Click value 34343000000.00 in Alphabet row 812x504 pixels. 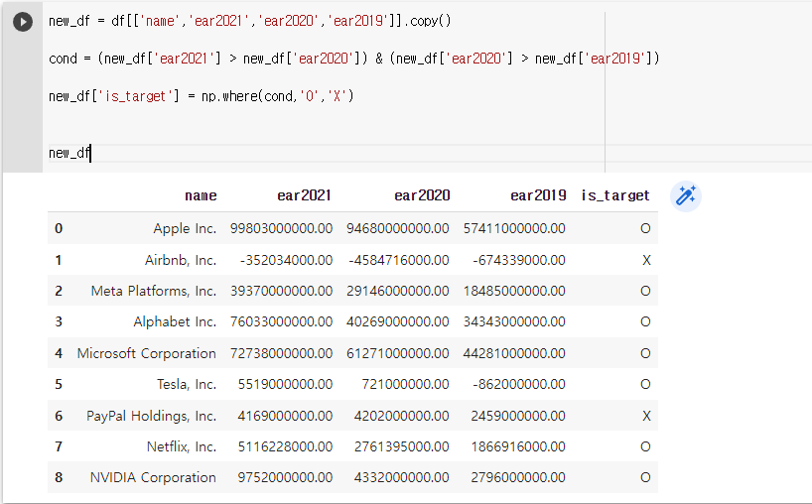514,321
